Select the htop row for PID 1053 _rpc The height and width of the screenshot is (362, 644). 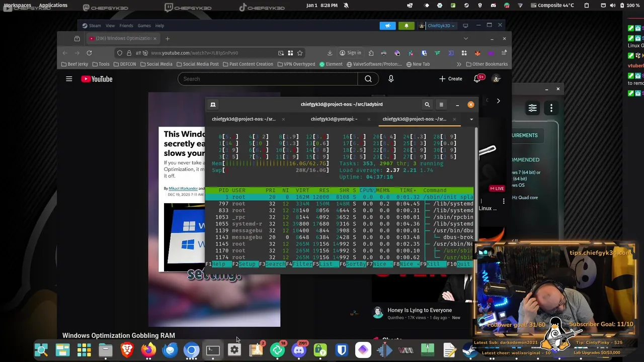pyautogui.click(x=340, y=217)
